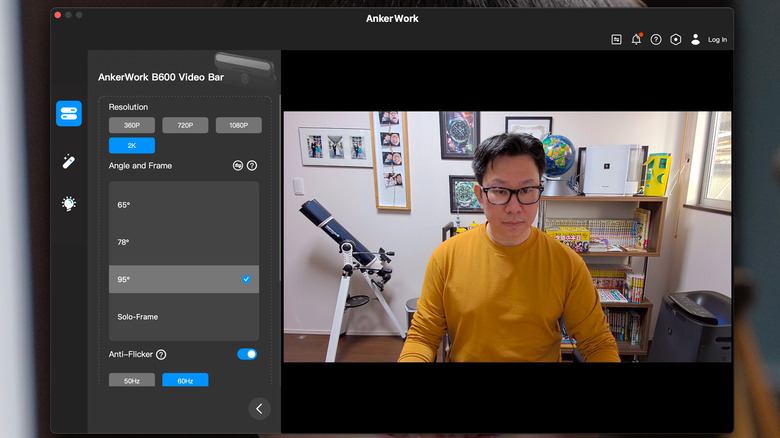Choose the Solo-Frame option
The image size is (780, 438).
(184, 317)
